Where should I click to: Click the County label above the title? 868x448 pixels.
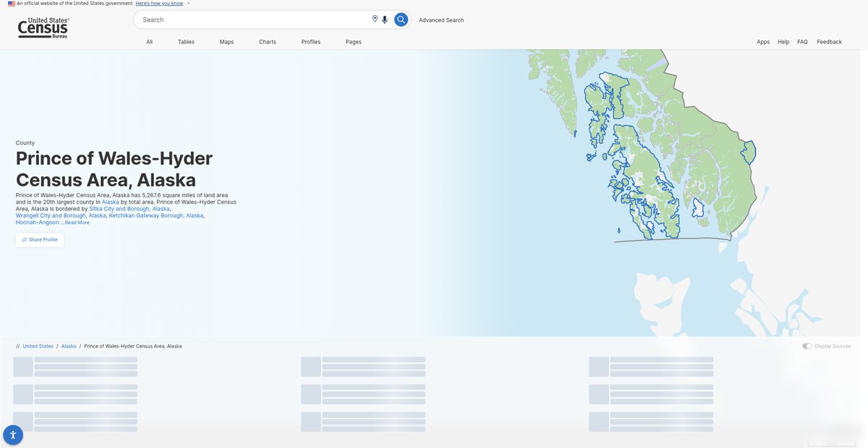tap(25, 143)
